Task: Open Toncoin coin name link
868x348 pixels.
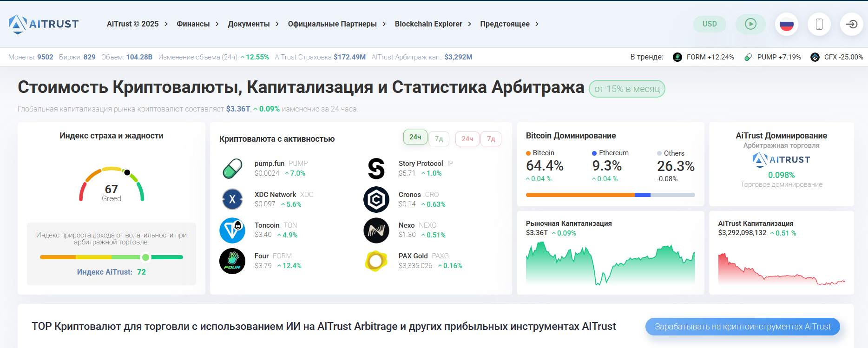Action: click(267, 225)
